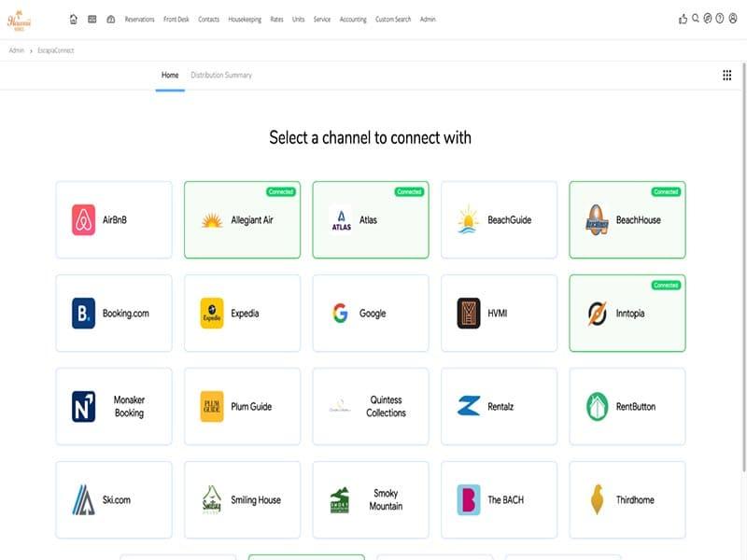
Task: Click the Expedia channel name text
Action: pyautogui.click(x=245, y=314)
